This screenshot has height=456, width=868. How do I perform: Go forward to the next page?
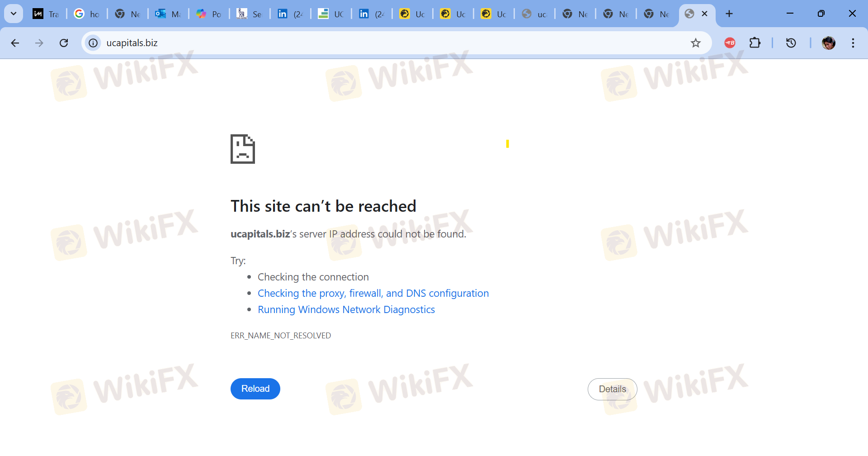point(39,43)
